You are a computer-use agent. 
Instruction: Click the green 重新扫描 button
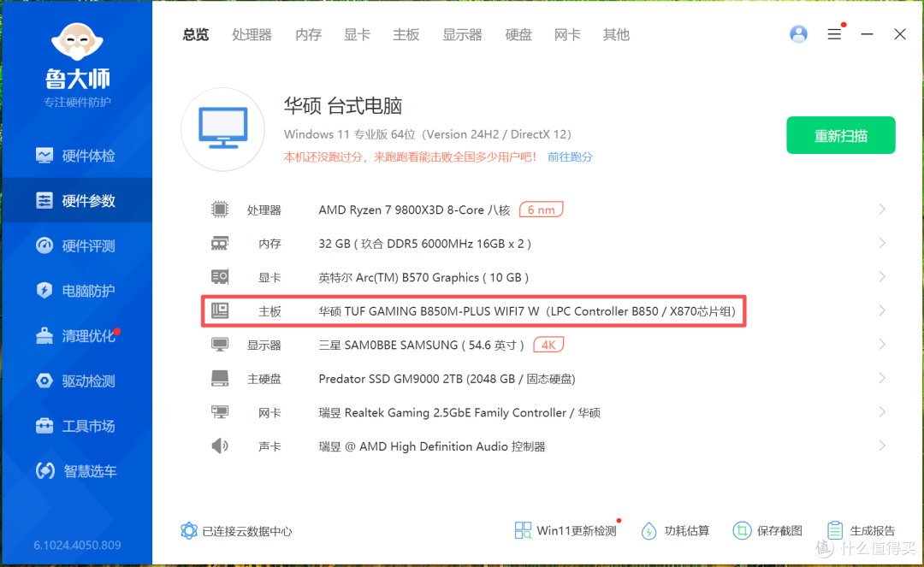point(841,135)
